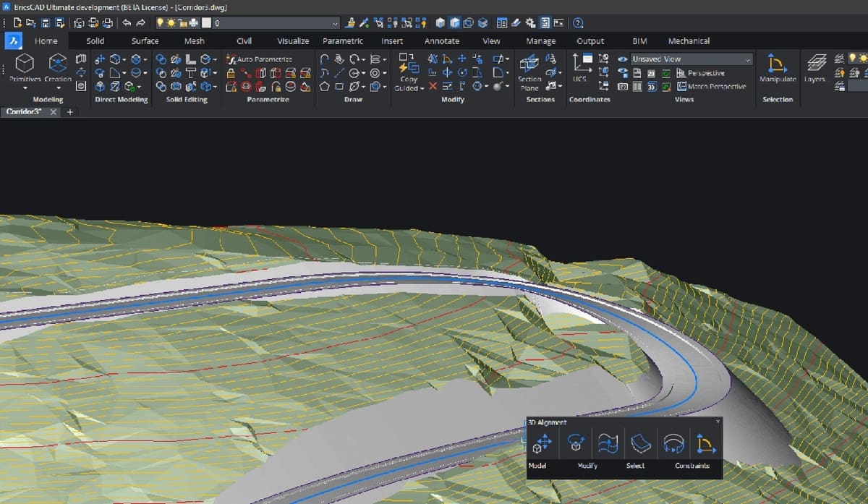This screenshot has height=504, width=868.
Task: Click the Constraints label in 3D Alignment quad
Action: (x=692, y=466)
